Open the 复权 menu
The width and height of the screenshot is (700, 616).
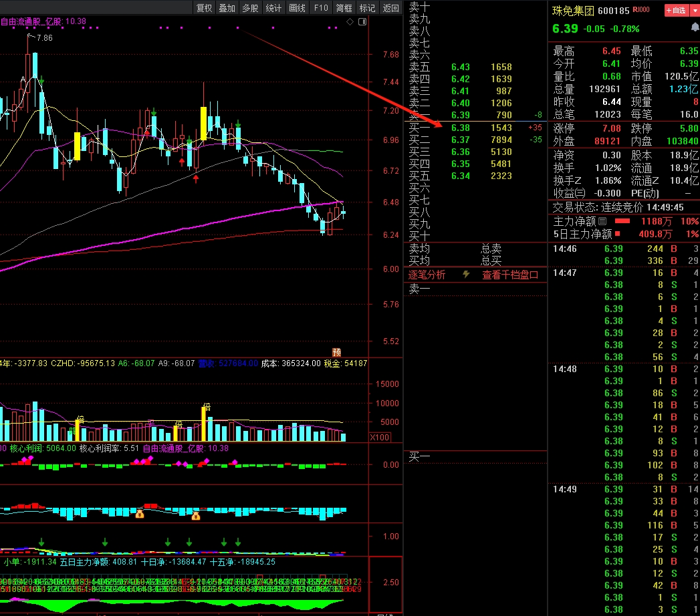coord(205,8)
